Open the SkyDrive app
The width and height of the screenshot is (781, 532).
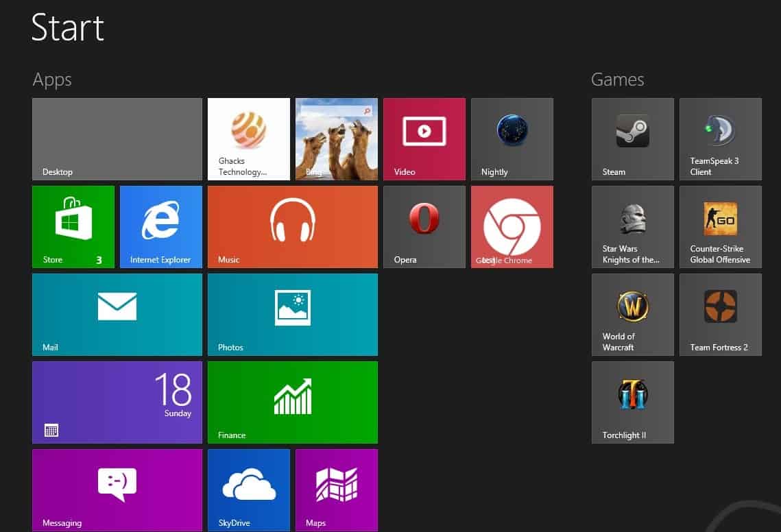click(248, 489)
